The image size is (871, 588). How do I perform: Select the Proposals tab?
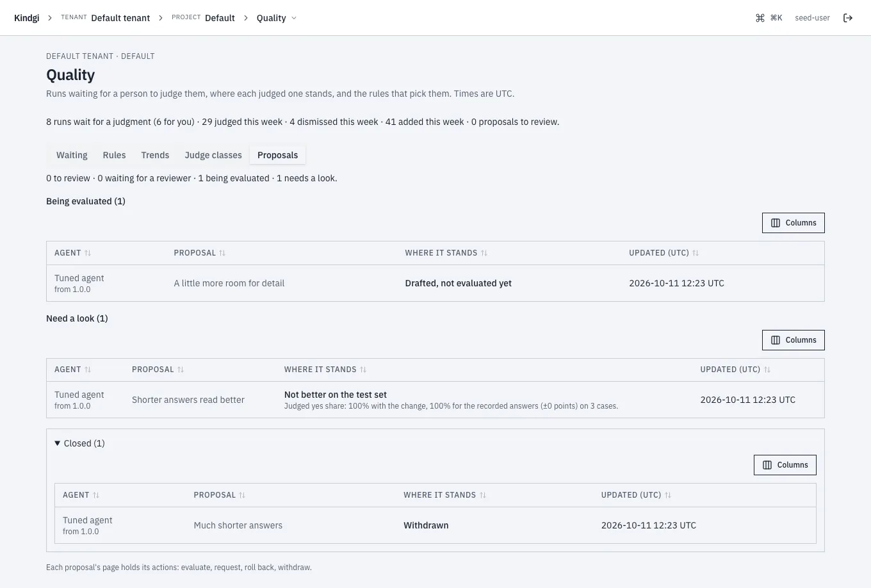[x=277, y=155]
